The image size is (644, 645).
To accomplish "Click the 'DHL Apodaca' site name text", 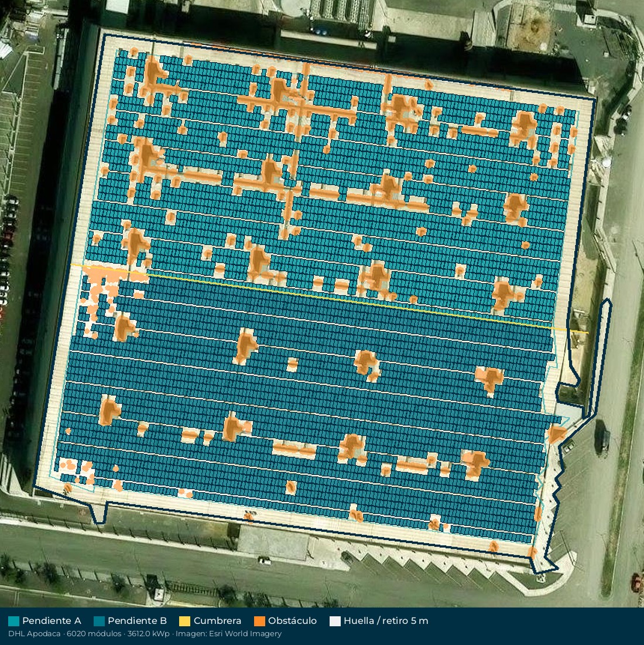I will click(34, 633).
